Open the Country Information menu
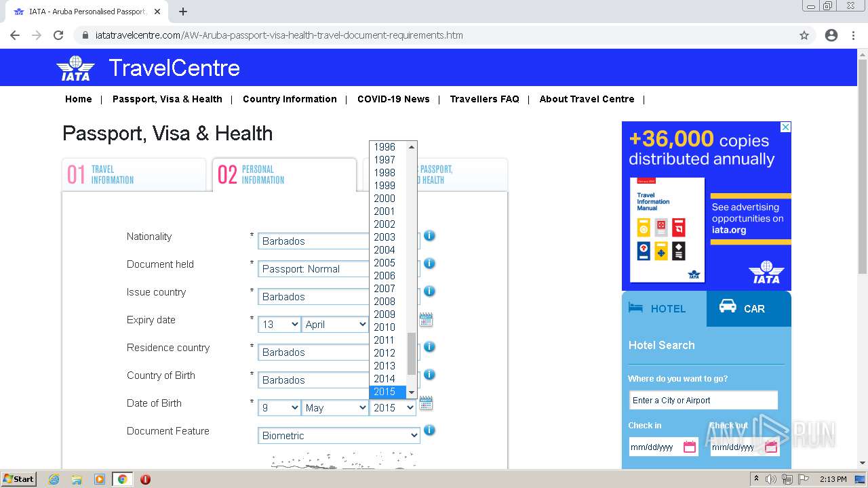The height and width of the screenshot is (488, 868). [x=290, y=99]
